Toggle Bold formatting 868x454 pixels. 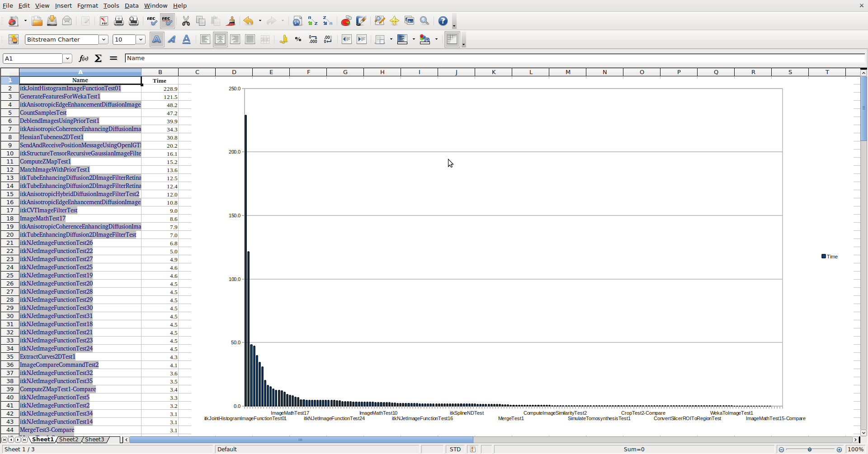156,39
